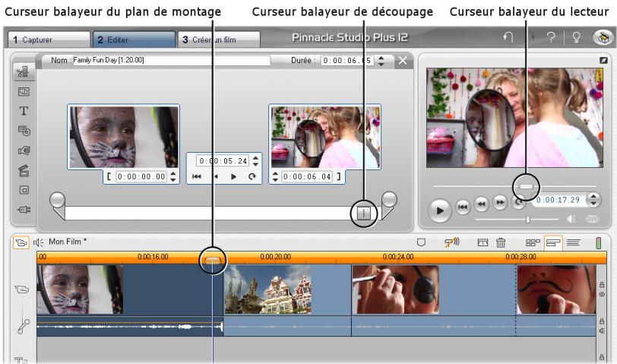Toggle loop playback in the trim transport controls
617x364 pixels.
[252, 177]
